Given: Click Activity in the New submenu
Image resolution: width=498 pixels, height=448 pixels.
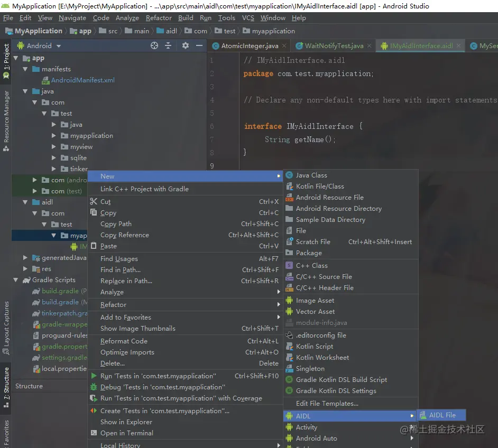Looking at the screenshot, I should [x=351, y=427].
